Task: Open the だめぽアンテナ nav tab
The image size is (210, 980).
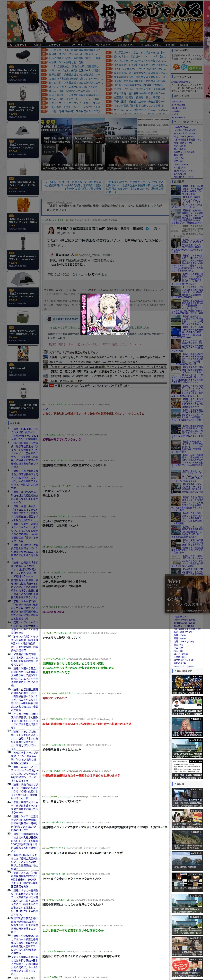Action: coord(54,45)
